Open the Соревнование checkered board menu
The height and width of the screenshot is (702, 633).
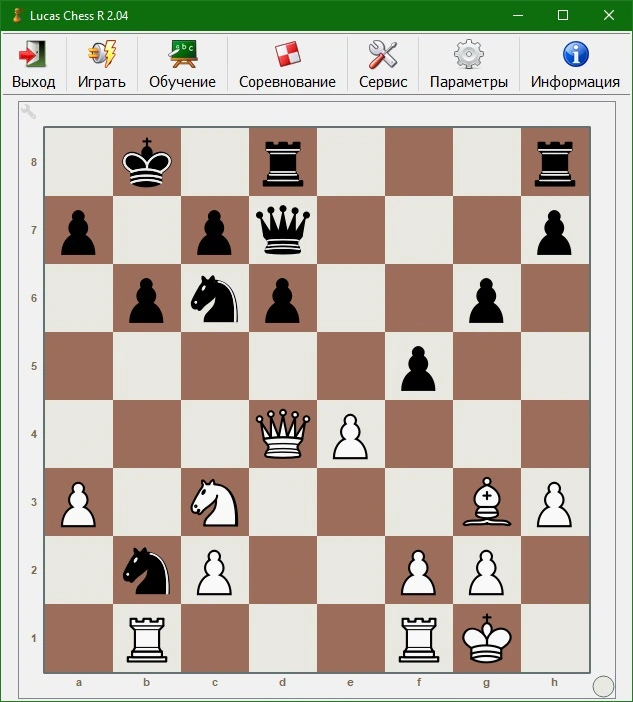(x=287, y=64)
